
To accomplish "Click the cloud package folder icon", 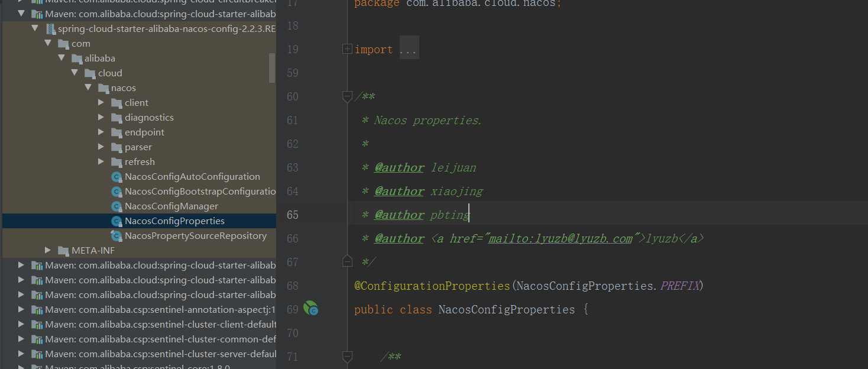I will click(x=90, y=73).
